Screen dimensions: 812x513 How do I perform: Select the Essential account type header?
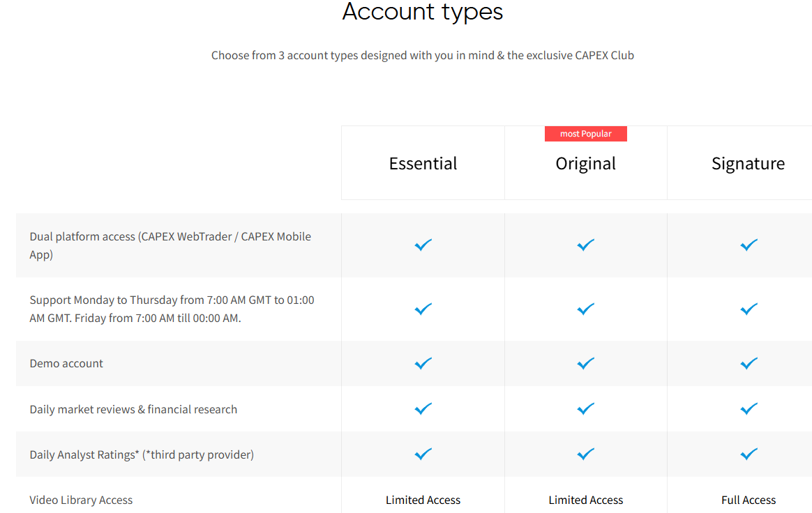[x=423, y=164]
